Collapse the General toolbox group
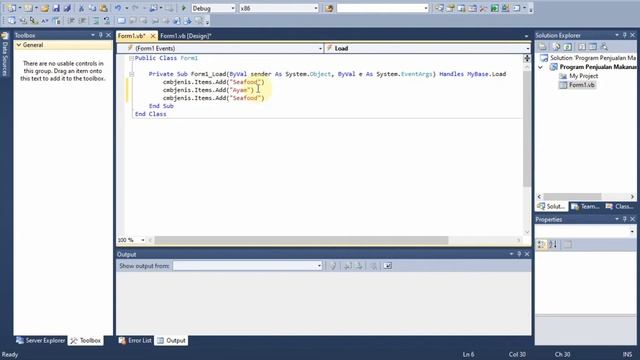Screen dimensions: 640x360 click(x=19, y=45)
